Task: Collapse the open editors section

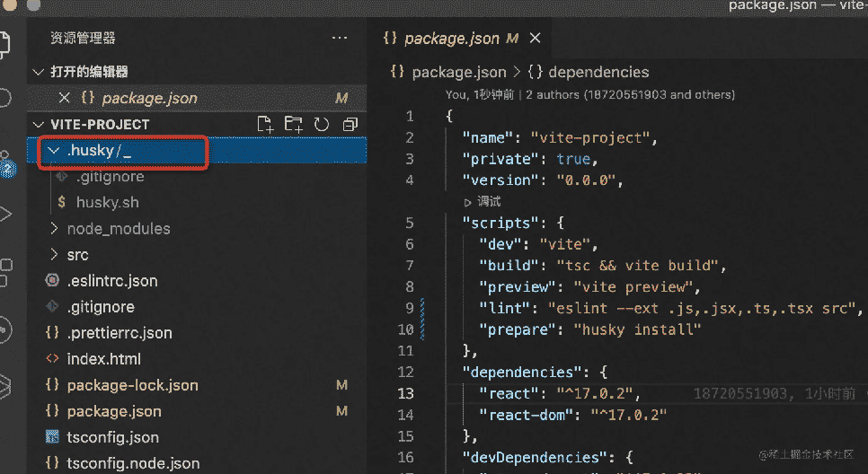Action: point(38,72)
